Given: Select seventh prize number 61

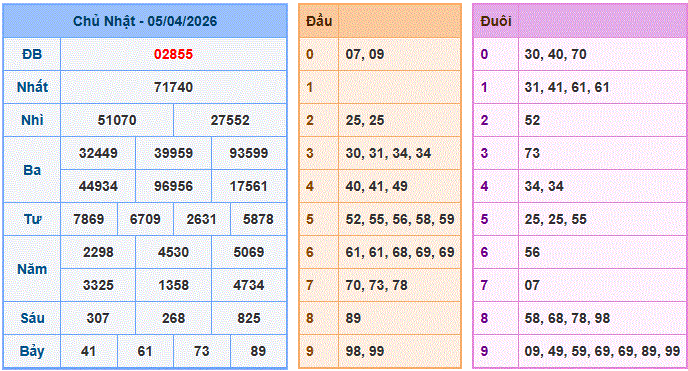Looking at the screenshot, I should pyautogui.click(x=145, y=351).
